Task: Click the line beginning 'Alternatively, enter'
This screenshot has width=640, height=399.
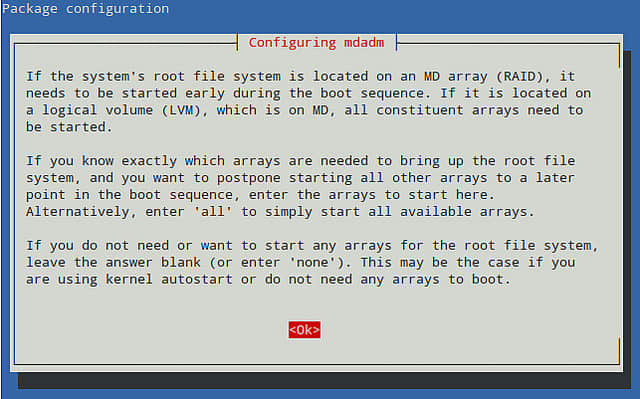Action: 280,212
